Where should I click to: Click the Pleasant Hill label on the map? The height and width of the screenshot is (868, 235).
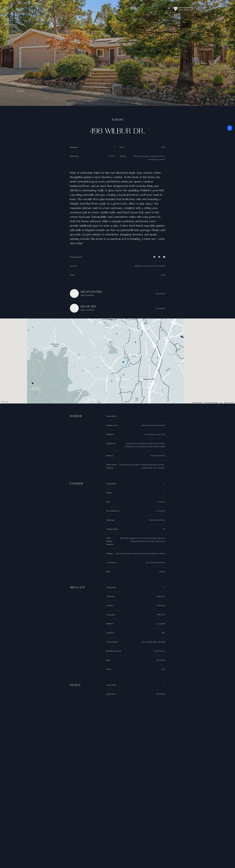pyautogui.click(x=148, y=379)
